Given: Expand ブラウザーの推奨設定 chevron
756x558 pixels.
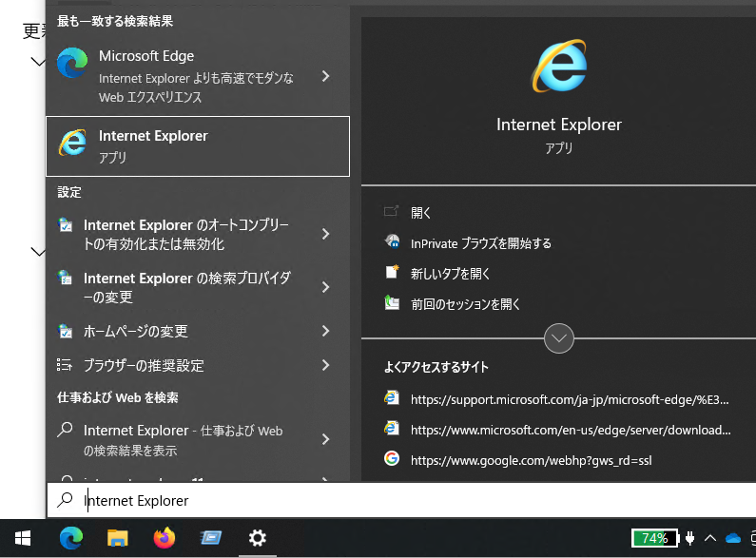Looking at the screenshot, I should point(326,365).
